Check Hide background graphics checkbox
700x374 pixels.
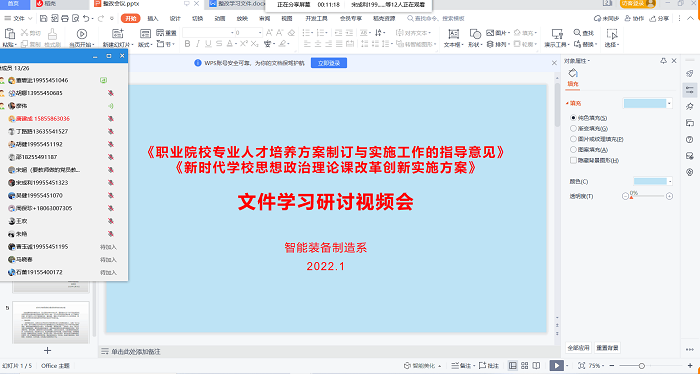(x=574, y=160)
